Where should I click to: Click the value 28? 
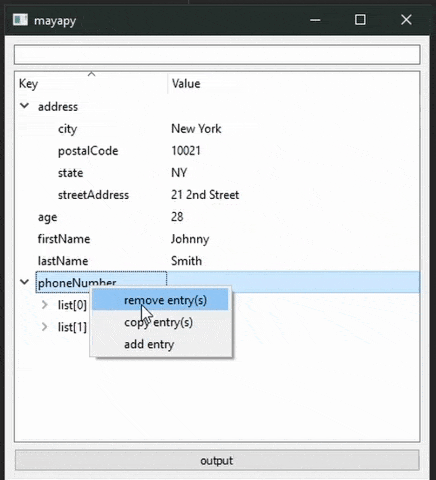pyautogui.click(x=177, y=217)
